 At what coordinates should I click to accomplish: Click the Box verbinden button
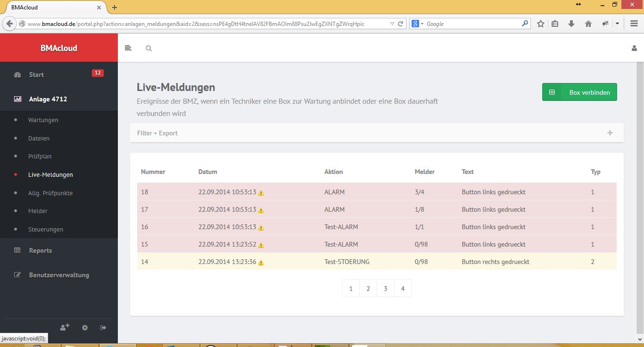pos(579,92)
